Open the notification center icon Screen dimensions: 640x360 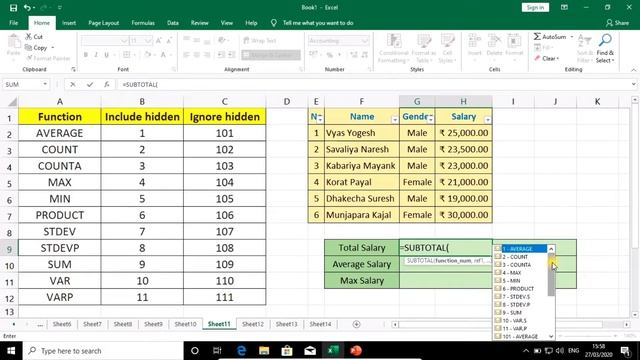[x=625, y=351]
